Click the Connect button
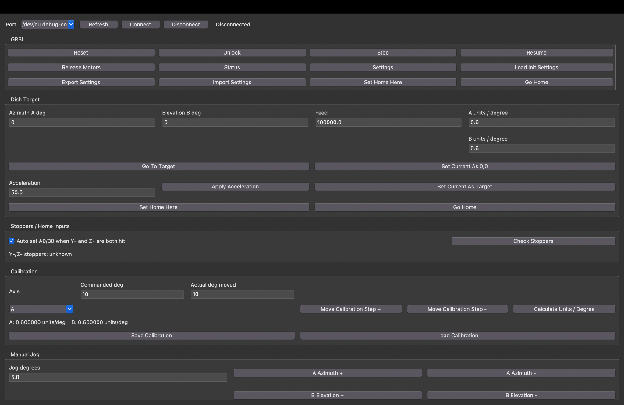624x405 pixels. pos(140,24)
